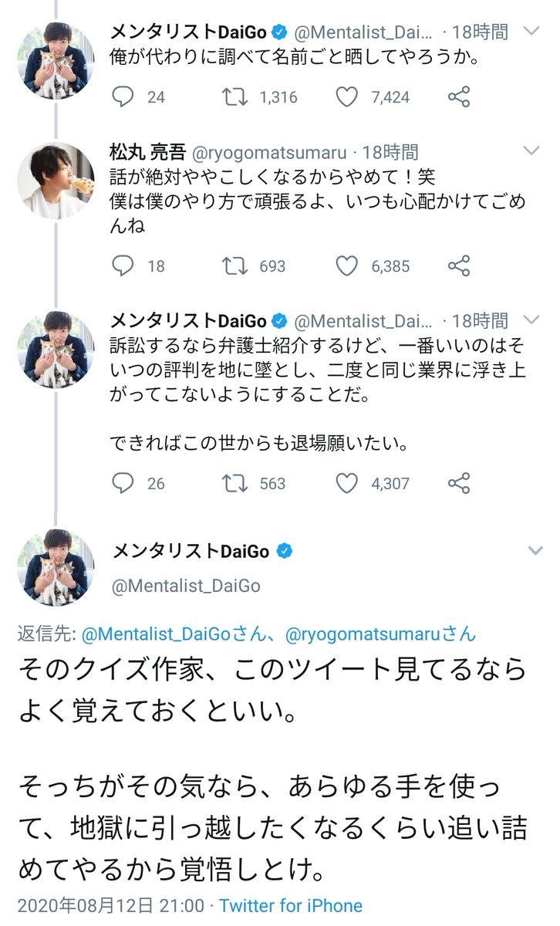Expand the options chevron on 松丸 亮吾's tweet
The width and height of the screenshot is (560, 926).
tap(534, 150)
